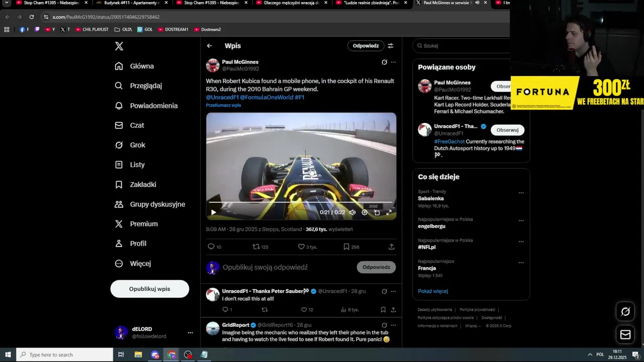Click Przetłumacz wpis link
This screenshot has width=644, height=362.
click(x=223, y=105)
